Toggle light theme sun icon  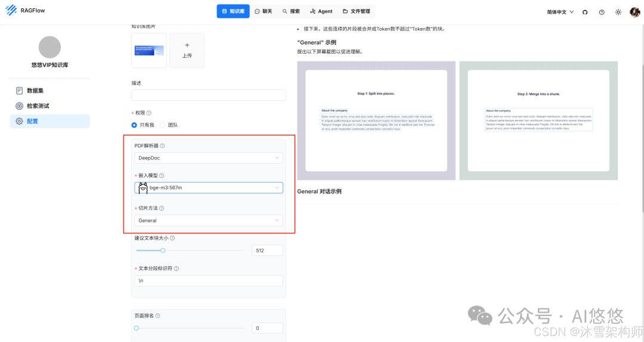point(618,13)
